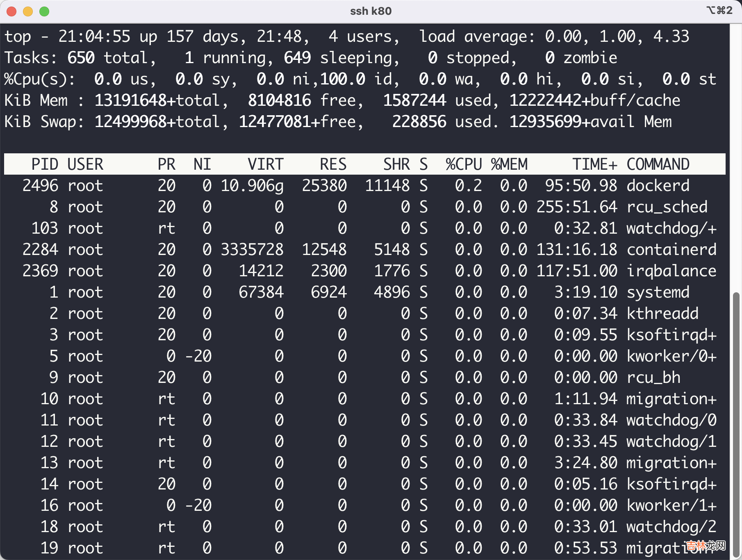Click the red close window button
This screenshot has height=560, width=742.
[11, 11]
